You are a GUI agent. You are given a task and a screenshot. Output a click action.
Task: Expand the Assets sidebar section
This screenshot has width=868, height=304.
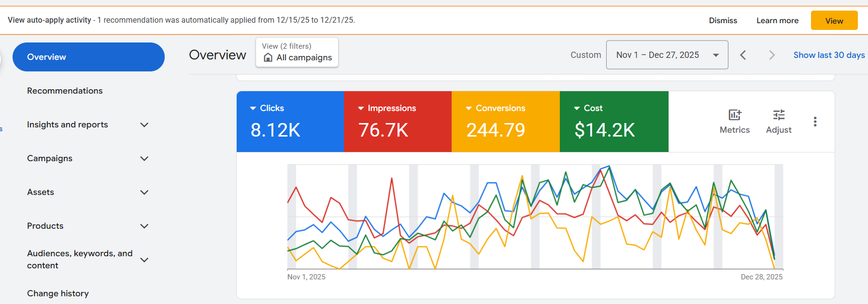(144, 193)
